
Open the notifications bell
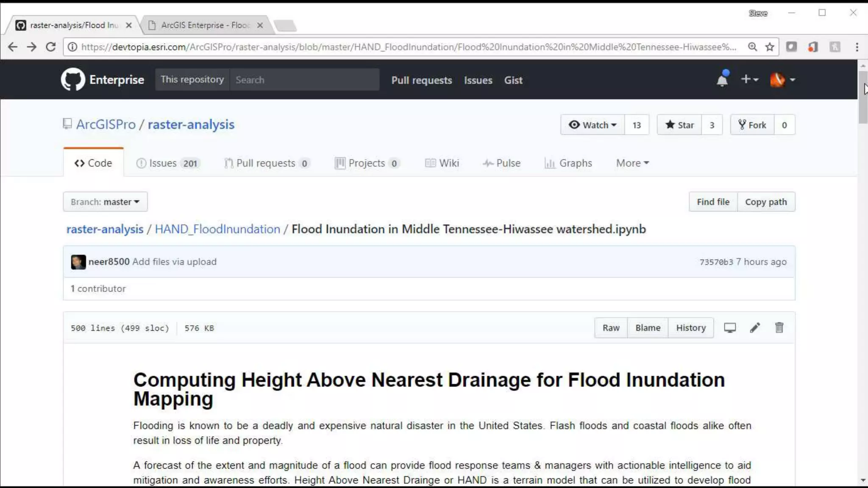(x=722, y=80)
